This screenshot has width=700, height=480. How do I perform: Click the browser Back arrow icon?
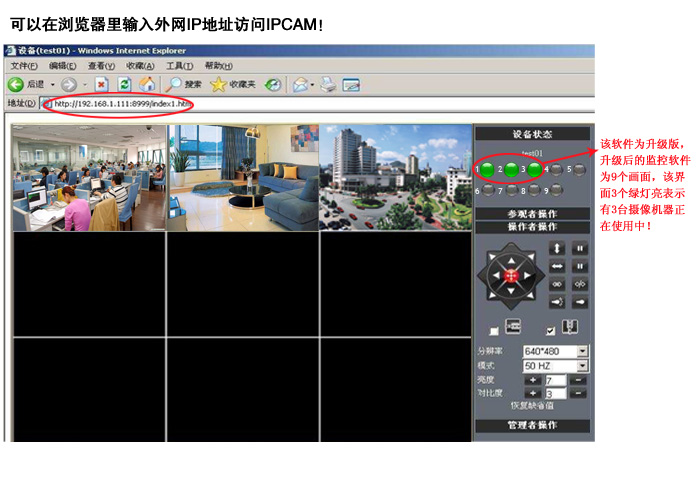pos(16,85)
